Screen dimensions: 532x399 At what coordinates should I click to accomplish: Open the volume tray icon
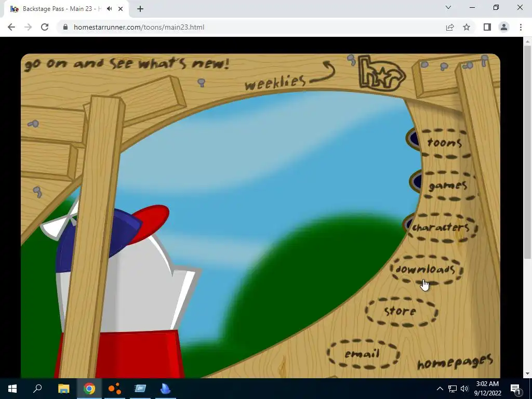[x=464, y=389]
